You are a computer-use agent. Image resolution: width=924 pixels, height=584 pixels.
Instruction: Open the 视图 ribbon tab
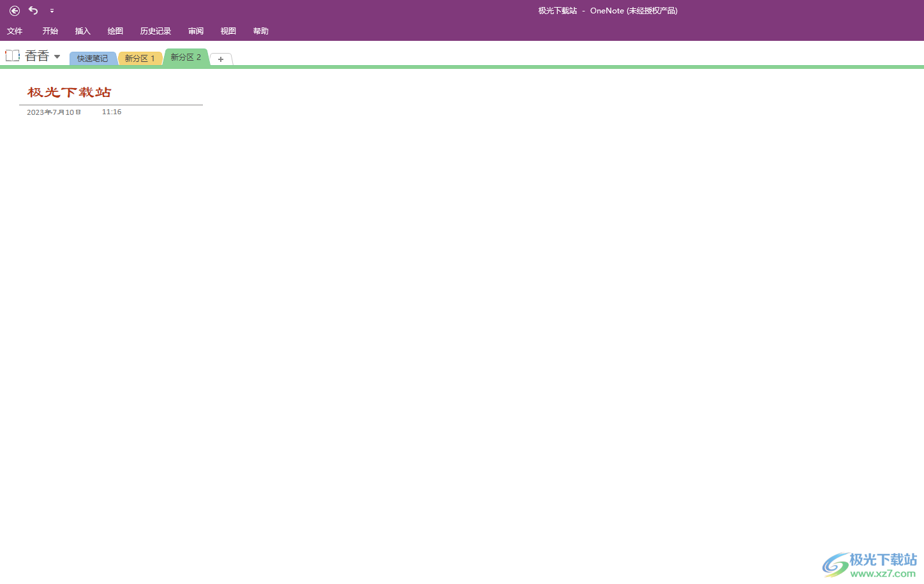click(x=228, y=31)
